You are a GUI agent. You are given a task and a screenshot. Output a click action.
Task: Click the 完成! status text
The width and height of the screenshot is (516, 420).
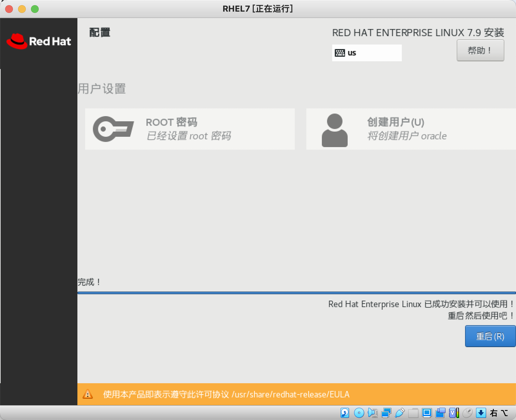tap(89, 282)
